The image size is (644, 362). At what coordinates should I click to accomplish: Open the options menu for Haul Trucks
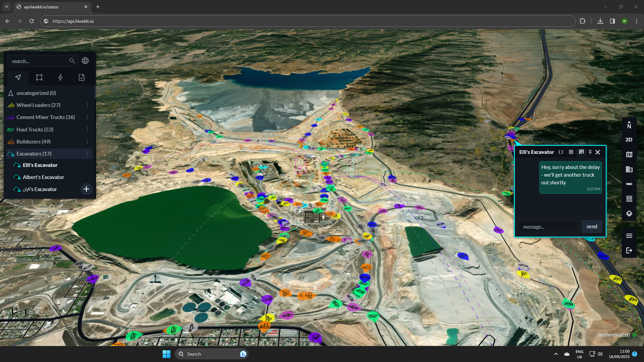[87, 130]
